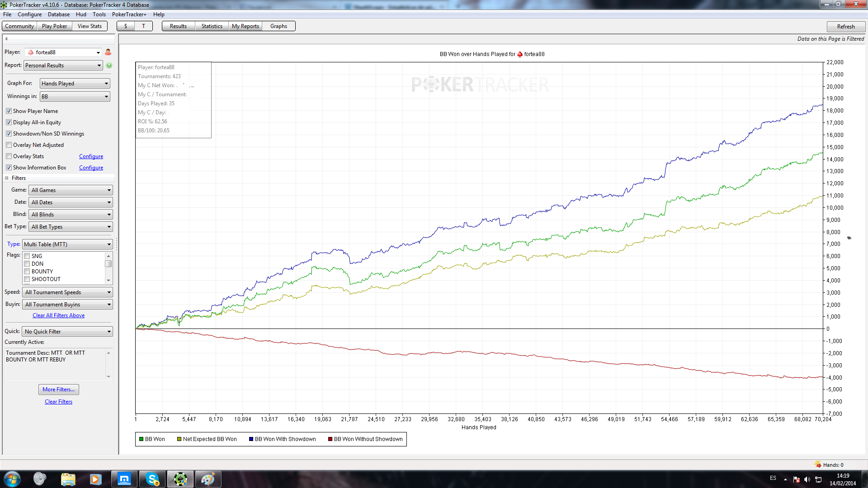Open Windows Media Player from taskbar
The height and width of the screenshot is (488, 868).
tap(95, 479)
